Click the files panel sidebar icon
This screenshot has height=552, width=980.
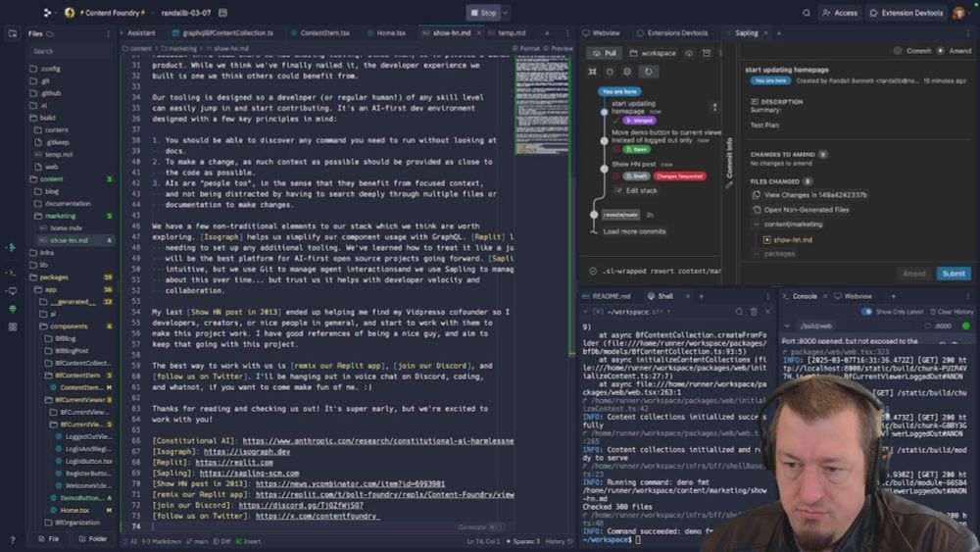(x=13, y=33)
